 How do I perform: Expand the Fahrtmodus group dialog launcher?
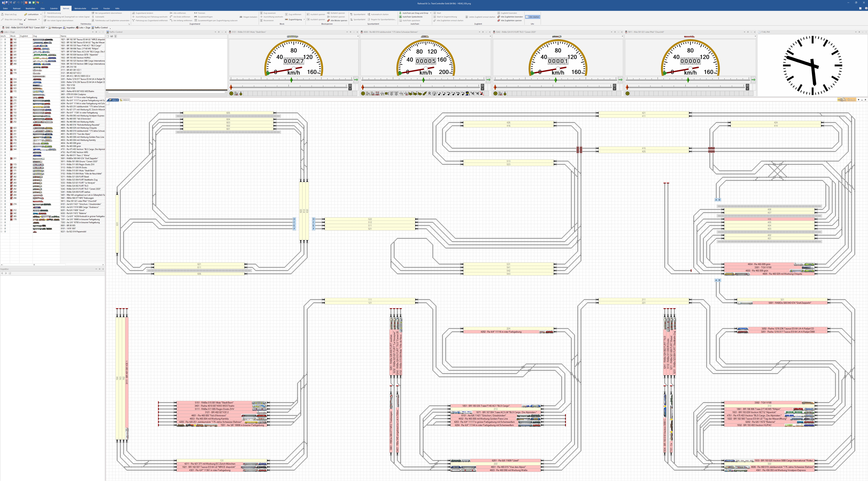[x=129, y=24]
